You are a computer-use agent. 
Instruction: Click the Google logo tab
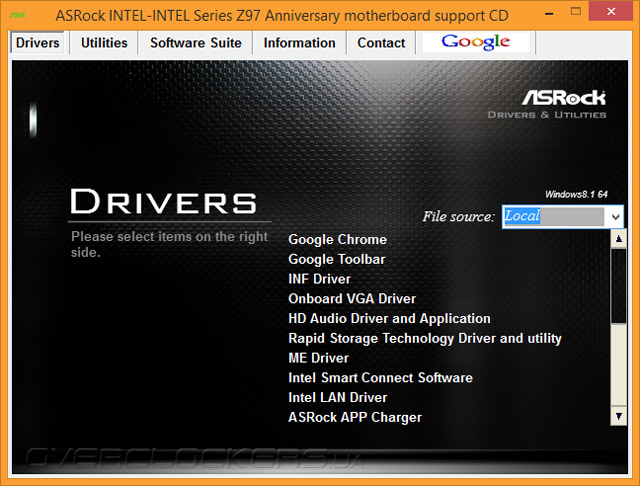point(476,42)
